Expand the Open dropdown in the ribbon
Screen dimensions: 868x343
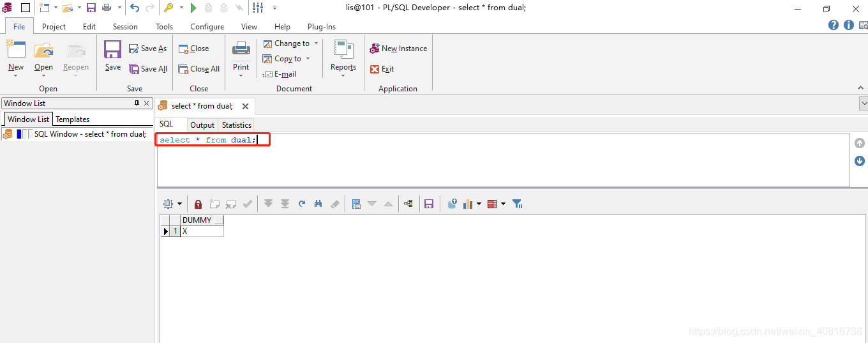tap(43, 76)
